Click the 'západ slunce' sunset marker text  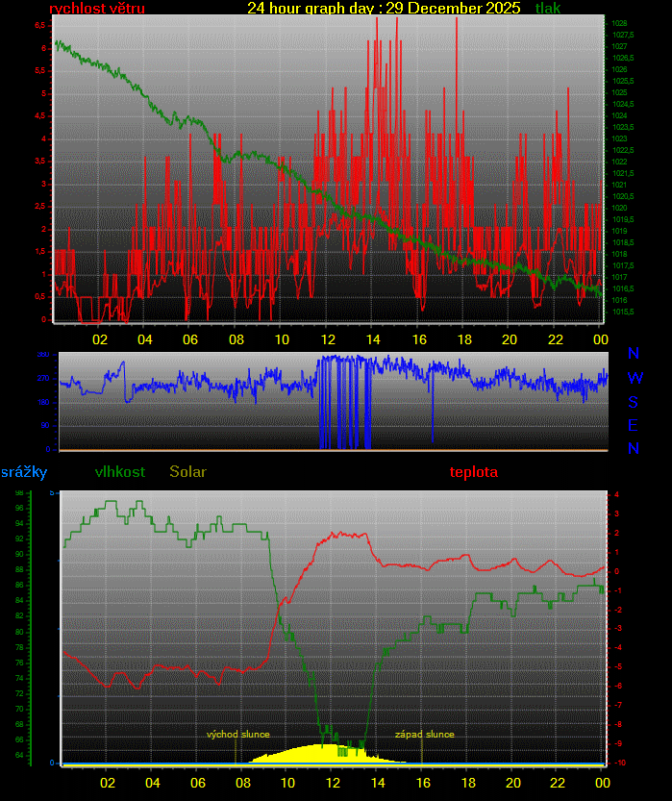[x=424, y=735]
